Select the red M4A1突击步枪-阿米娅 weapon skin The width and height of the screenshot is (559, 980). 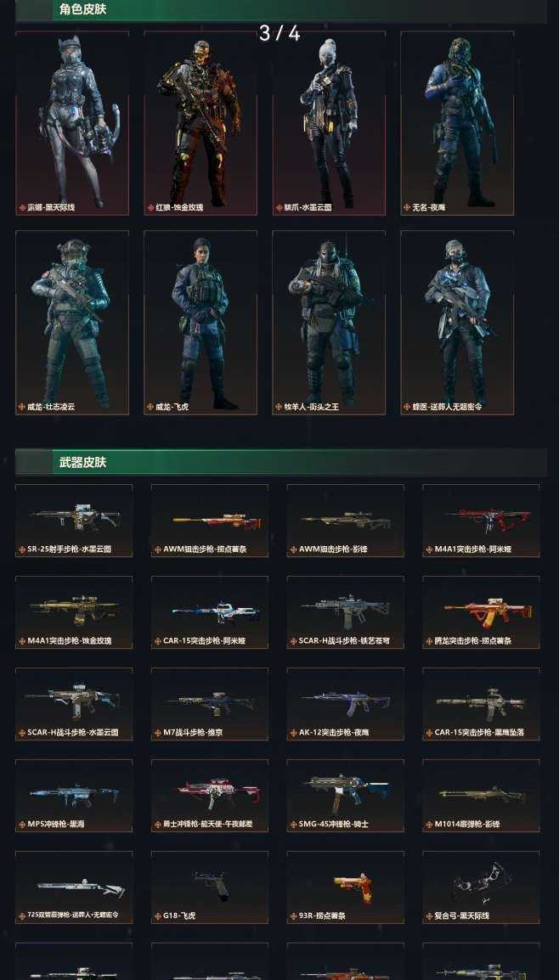(x=481, y=521)
